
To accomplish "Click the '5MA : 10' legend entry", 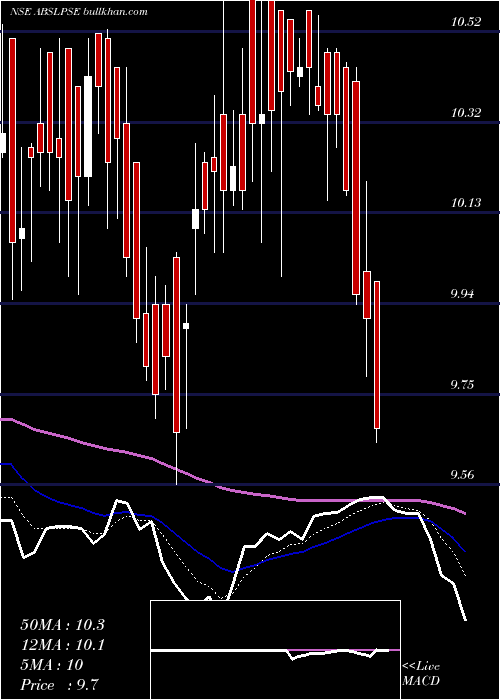I will (52, 665).
